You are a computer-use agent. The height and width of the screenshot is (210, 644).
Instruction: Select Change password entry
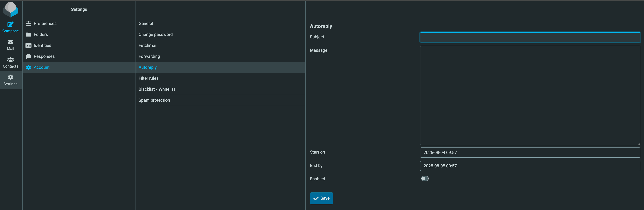pos(155,34)
